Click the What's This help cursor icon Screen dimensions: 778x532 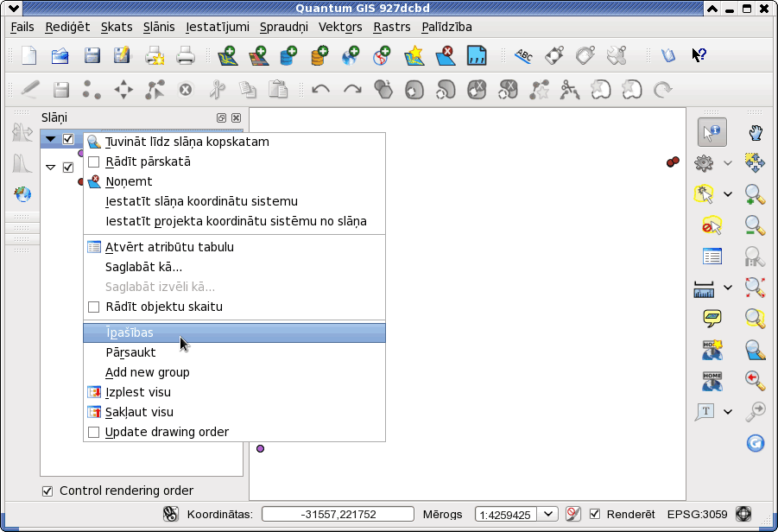pyautogui.click(x=699, y=55)
